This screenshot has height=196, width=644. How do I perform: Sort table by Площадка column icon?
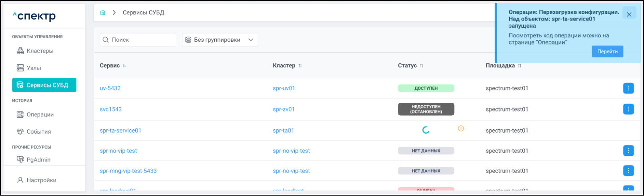520,66
